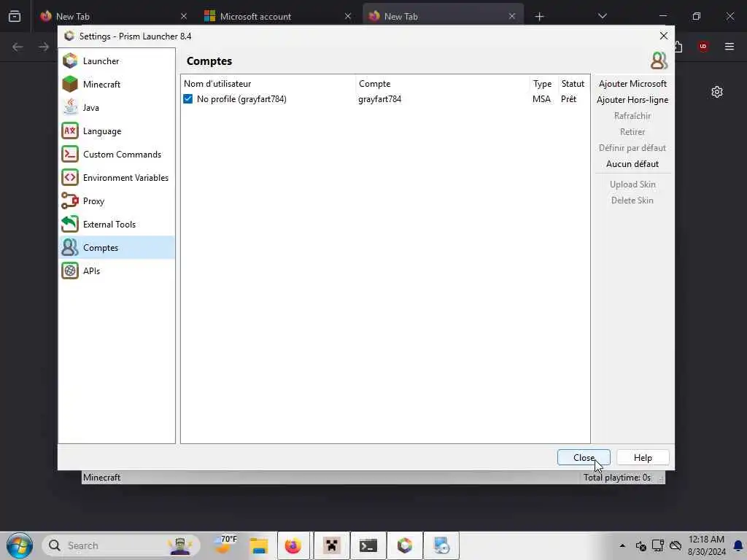Image resolution: width=747 pixels, height=560 pixels.
Task: Click Aucun défaut button
Action: click(x=632, y=164)
